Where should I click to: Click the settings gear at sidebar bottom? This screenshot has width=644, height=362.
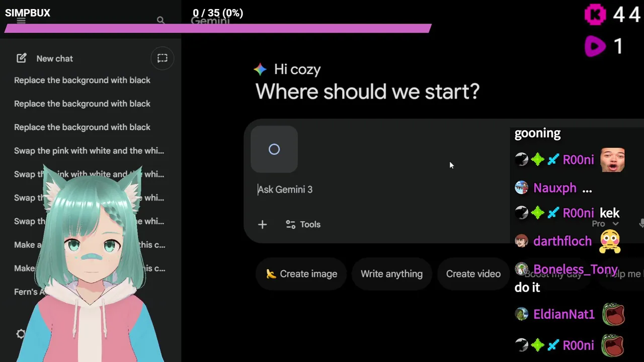click(x=21, y=334)
